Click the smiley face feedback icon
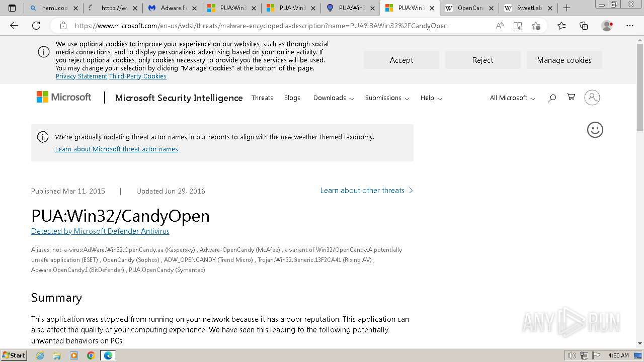Image resolution: width=644 pixels, height=362 pixels. click(x=595, y=130)
